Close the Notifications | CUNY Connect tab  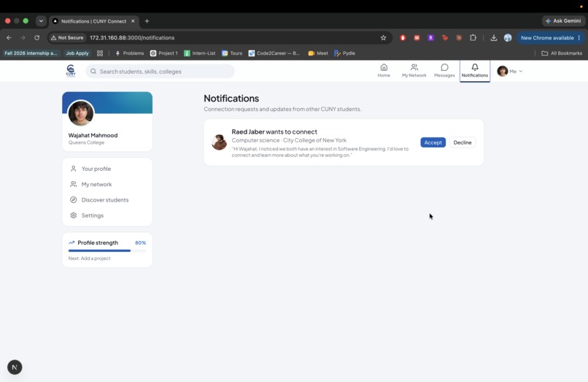[x=133, y=21]
